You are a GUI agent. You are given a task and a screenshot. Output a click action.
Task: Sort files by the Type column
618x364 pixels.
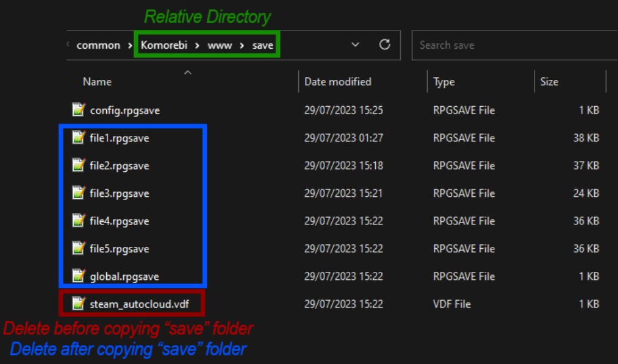tap(444, 82)
